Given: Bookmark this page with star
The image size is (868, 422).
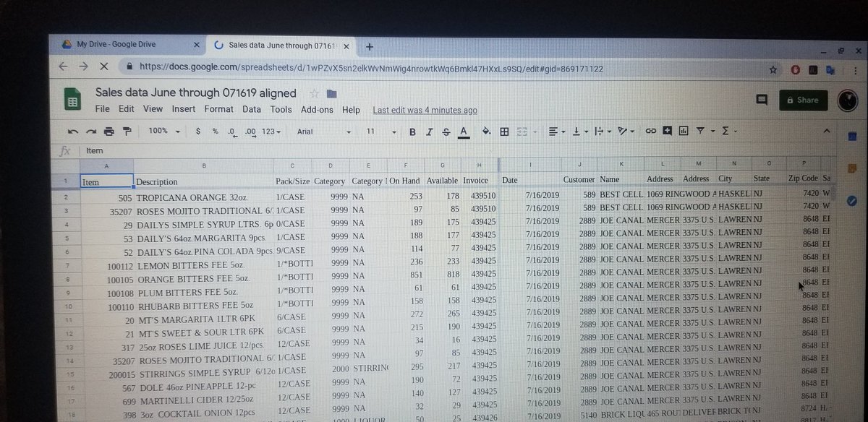Looking at the screenshot, I should pyautogui.click(x=773, y=70).
